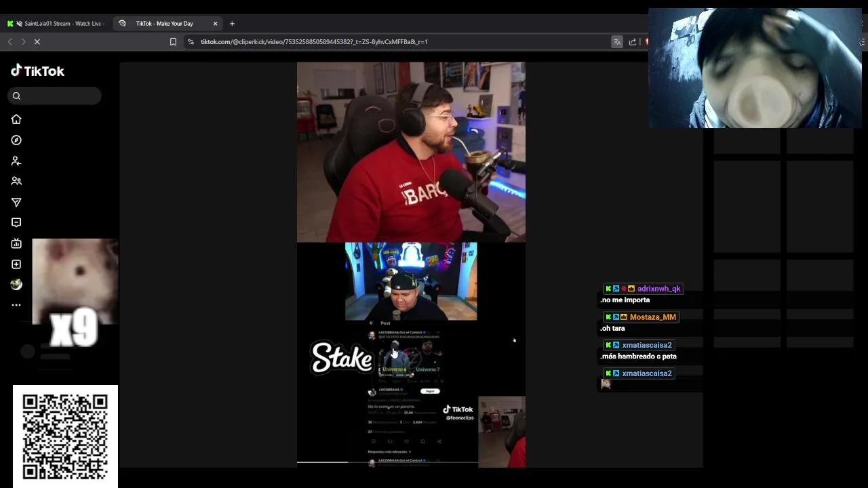Open the LIVE icon in sidebar
This screenshot has height=488, width=868.
[16, 243]
